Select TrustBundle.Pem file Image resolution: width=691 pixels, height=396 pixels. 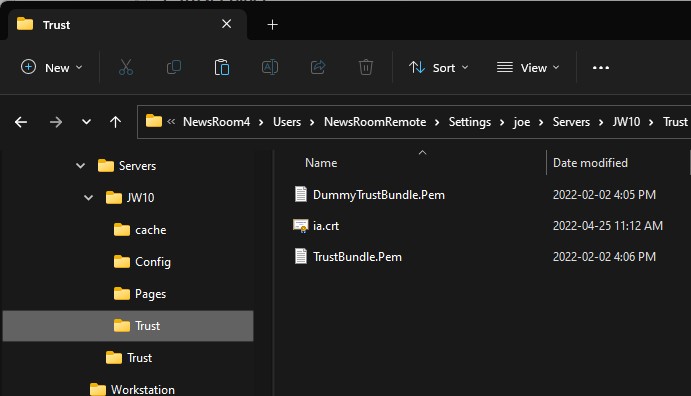(357, 257)
